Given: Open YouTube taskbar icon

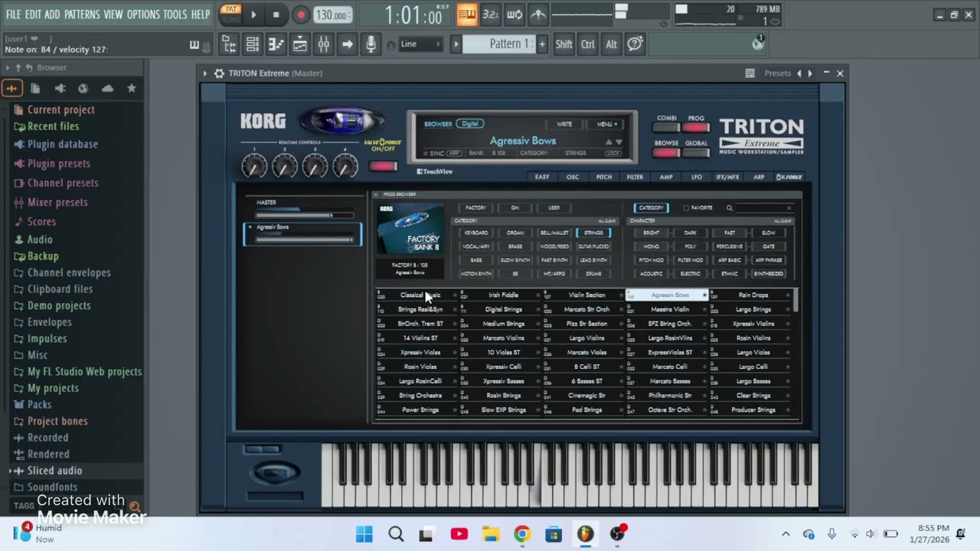Looking at the screenshot, I should (x=459, y=534).
